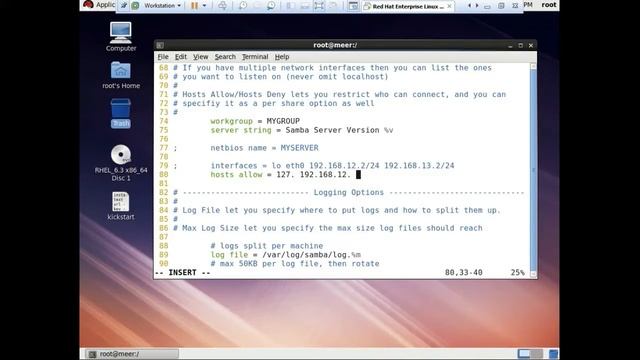Click the Red Hat Applications menu icon
Viewport: 640px width, 360px height.
point(88,4)
